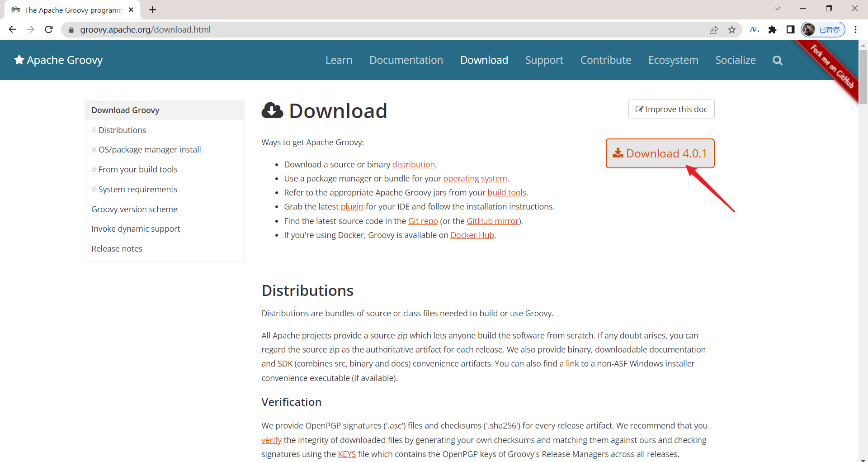Open the N extension icon
The width and height of the screenshot is (868, 462).
754,29
